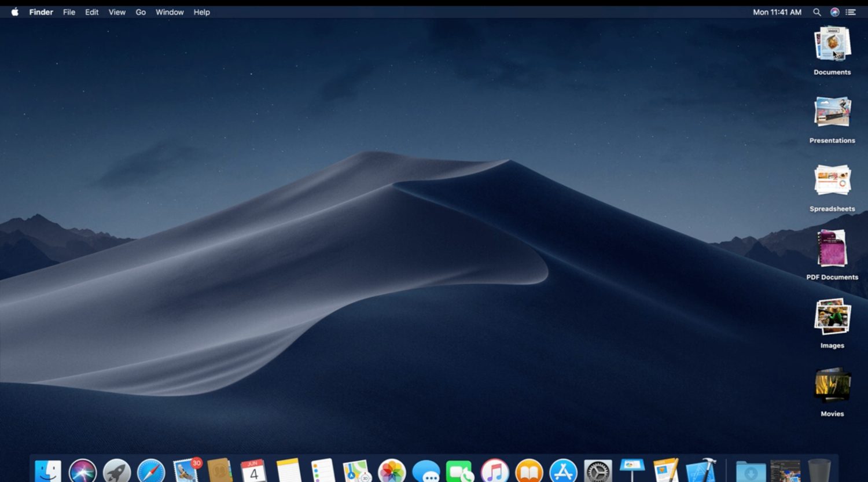Select the "PDF Documents" stack label

[832, 277]
